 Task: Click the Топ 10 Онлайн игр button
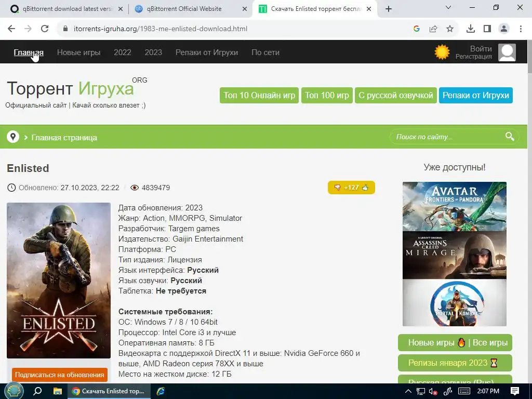click(259, 96)
